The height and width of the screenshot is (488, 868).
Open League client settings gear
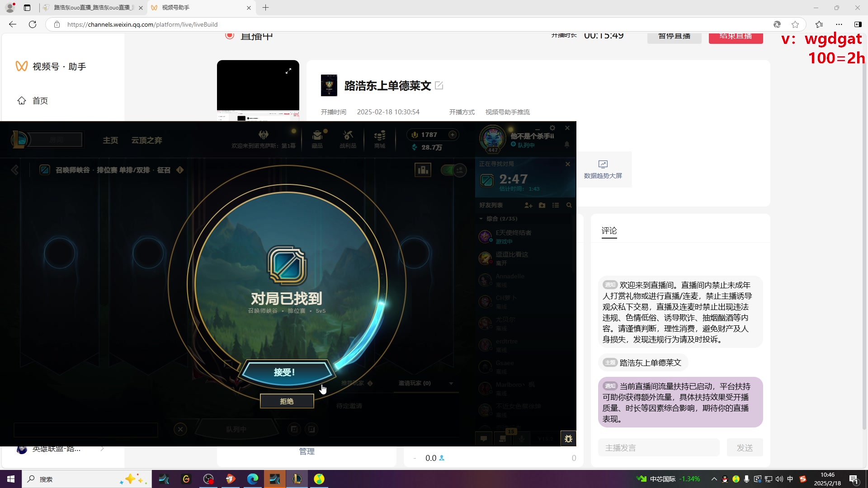[x=552, y=128]
